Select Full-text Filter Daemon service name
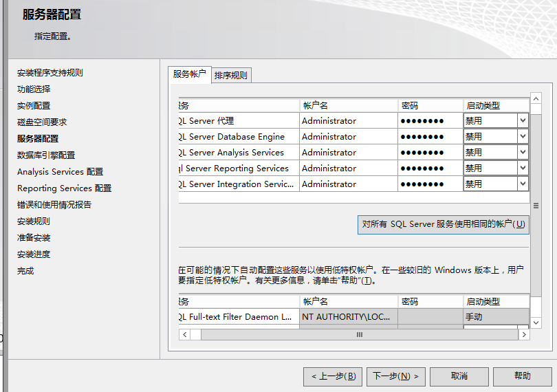This screenshot has height=392, width=557. (x=239, y=316)
